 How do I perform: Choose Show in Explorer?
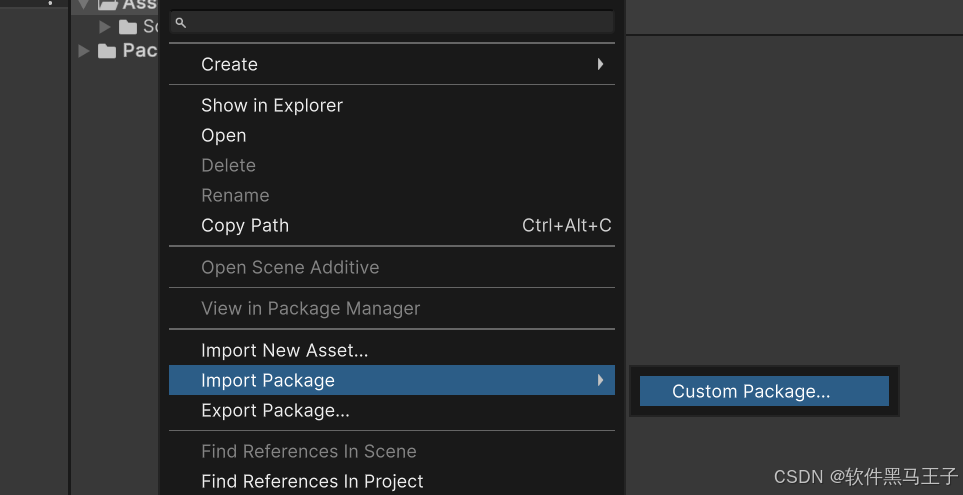272,105
